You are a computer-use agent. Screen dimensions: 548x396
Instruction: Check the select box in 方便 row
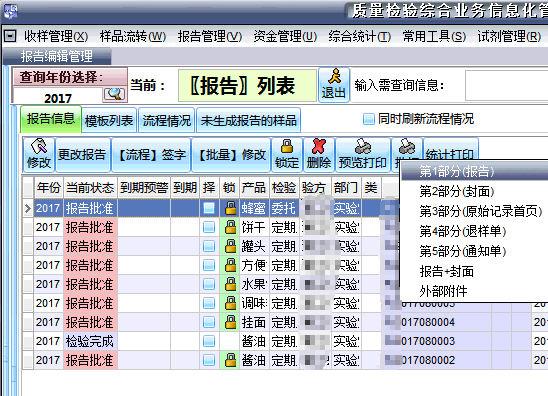point(209,265)
